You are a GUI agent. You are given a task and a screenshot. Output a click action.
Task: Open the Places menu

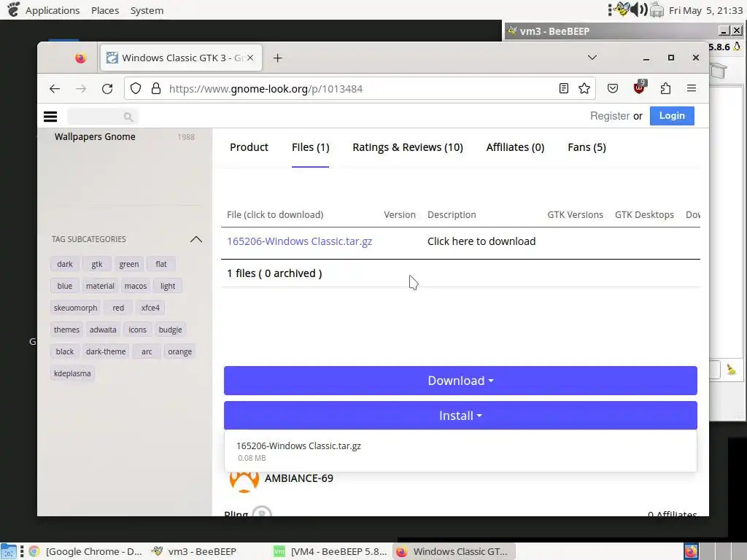point(105,10)
